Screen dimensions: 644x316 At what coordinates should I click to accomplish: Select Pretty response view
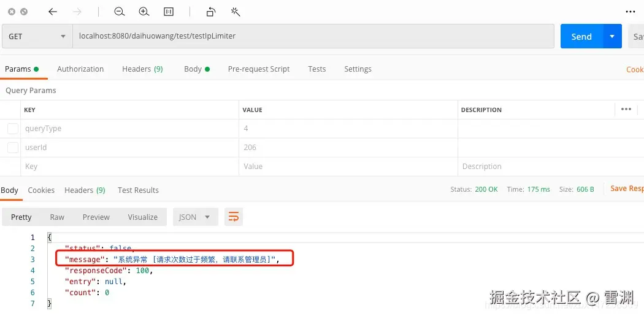pos(21,217)
